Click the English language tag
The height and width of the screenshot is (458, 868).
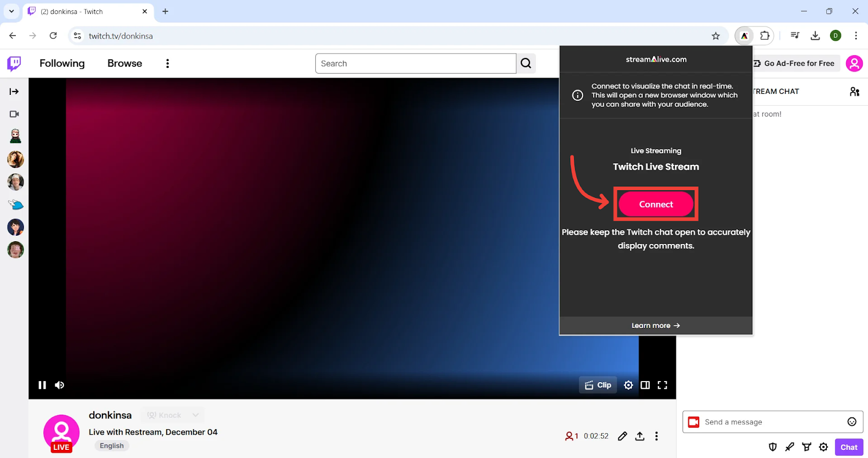112,446
